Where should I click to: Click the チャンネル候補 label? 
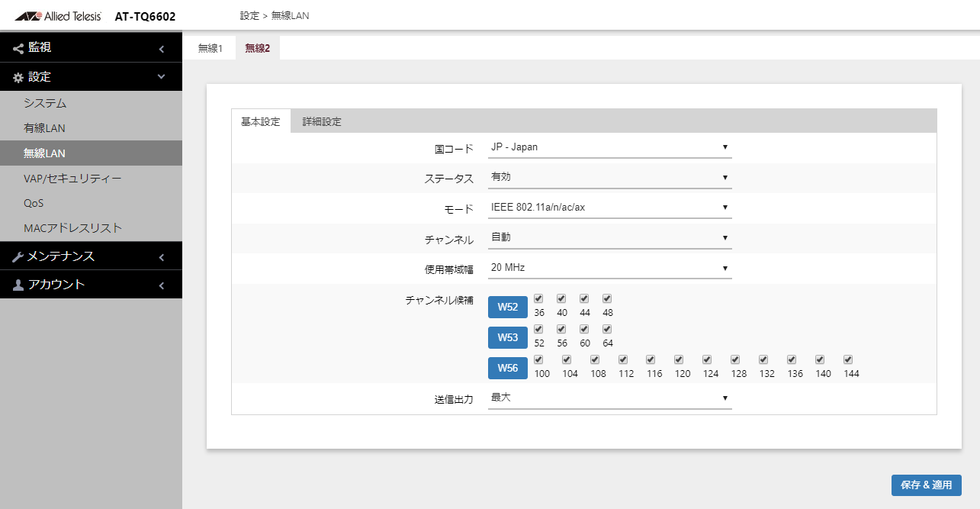[439, 300]
